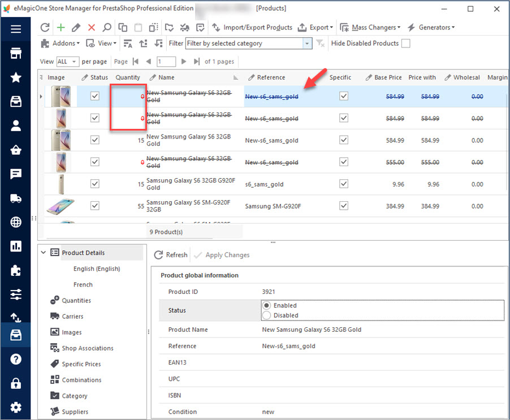Open the Shop Associations section

point(82,348)
